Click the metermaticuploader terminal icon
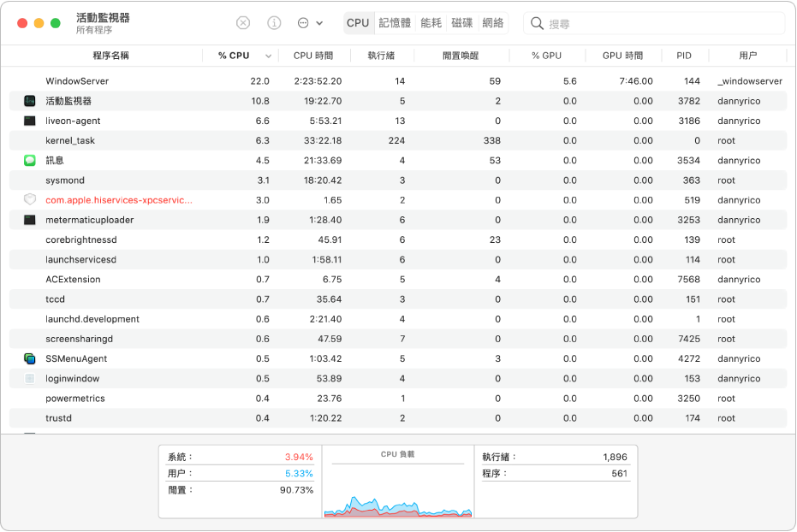 30,220
